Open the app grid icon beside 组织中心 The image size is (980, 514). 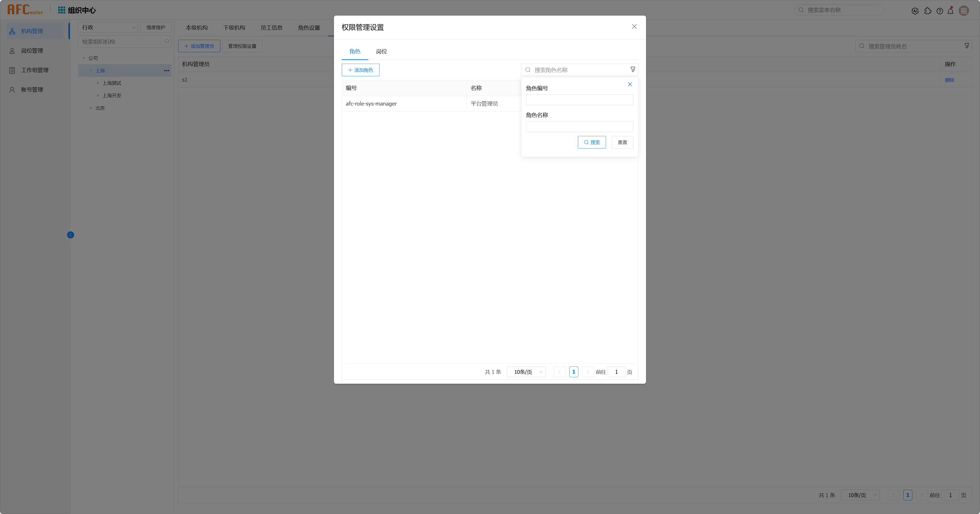(61, 10)
